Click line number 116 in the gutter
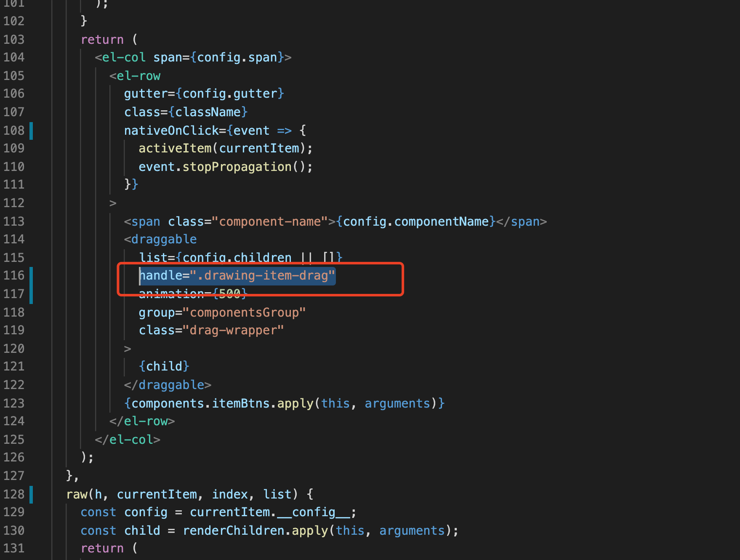Viewport: 740px width, 560px height. (14, 275)
